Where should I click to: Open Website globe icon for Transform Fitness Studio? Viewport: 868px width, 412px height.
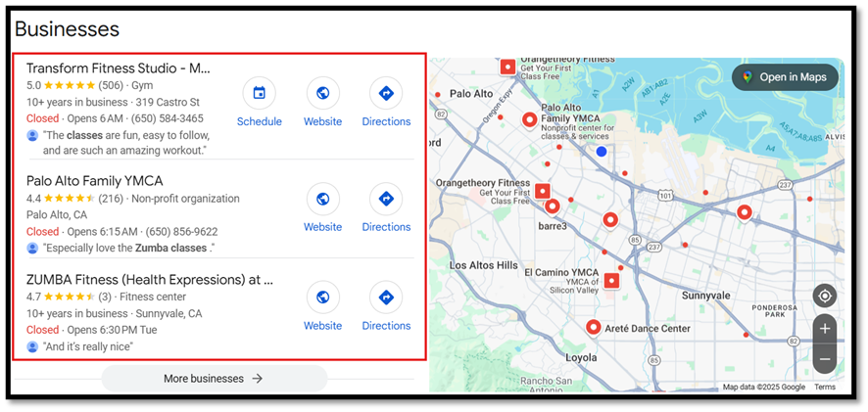click(x=322, y=94)
